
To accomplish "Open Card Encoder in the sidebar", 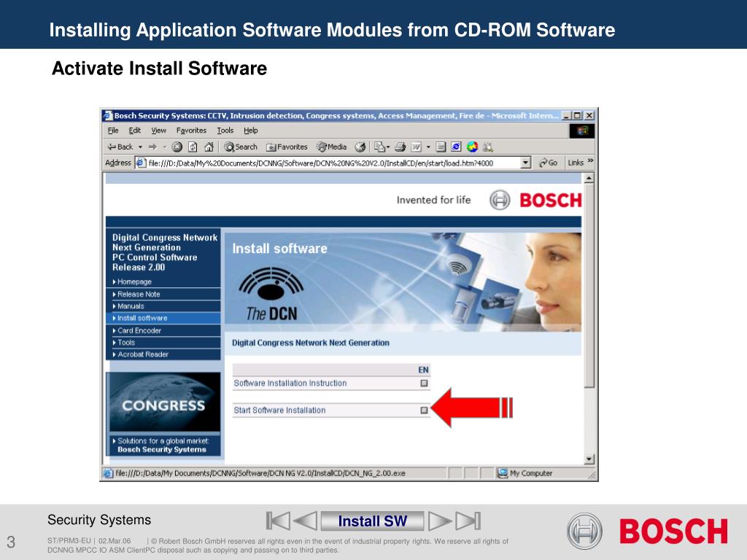I will click(139, 330).
